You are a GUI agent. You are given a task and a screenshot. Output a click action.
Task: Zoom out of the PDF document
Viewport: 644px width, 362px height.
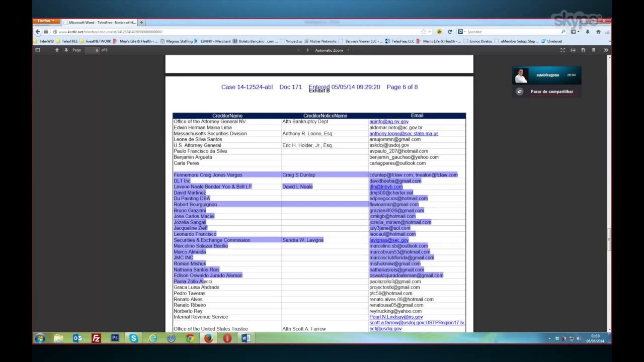pos(298,50)
